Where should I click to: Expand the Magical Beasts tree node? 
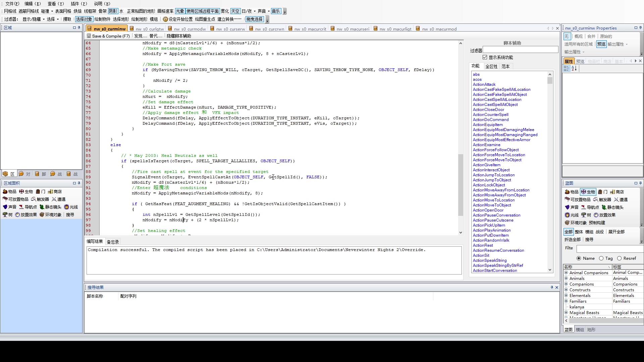point(566,312)
